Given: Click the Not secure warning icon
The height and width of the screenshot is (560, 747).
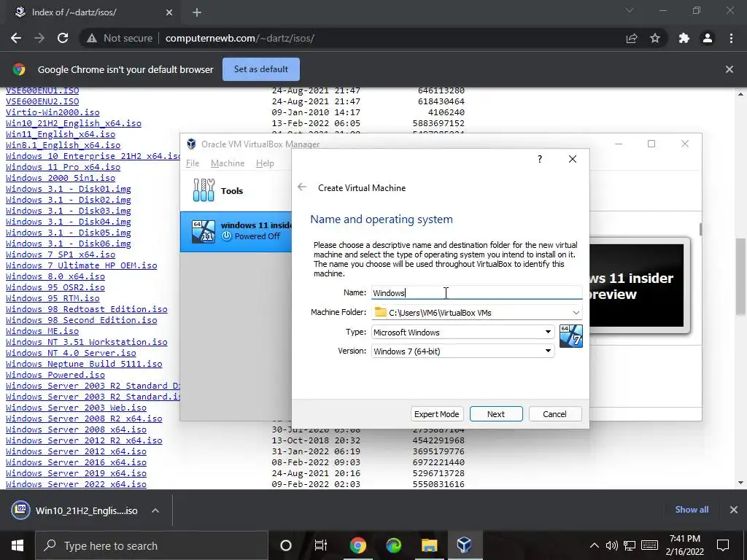Looking at the screenshot, I should pyautogui.click(x=91, y=38).
